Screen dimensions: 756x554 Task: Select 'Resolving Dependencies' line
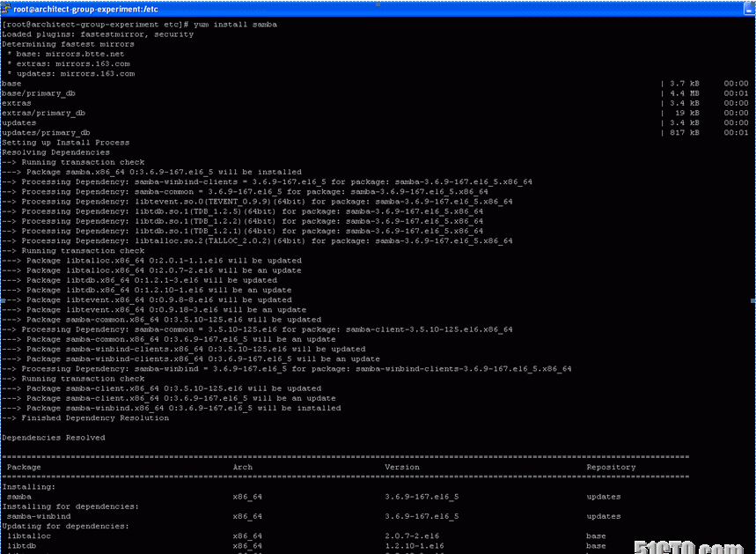click(x=56, y=152)
